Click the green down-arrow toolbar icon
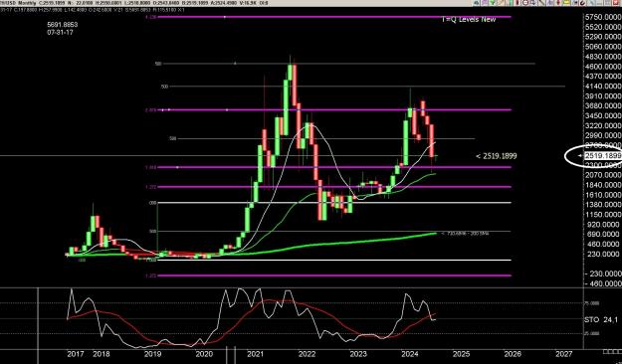This screenshot has height=364, width=622. 492,3
